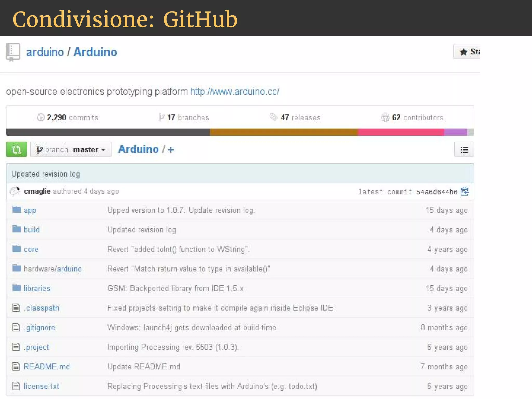Viewport: 532px width, 399px height.
Task: Click the orange language bar segment
Action: click(x=284, y=132)
